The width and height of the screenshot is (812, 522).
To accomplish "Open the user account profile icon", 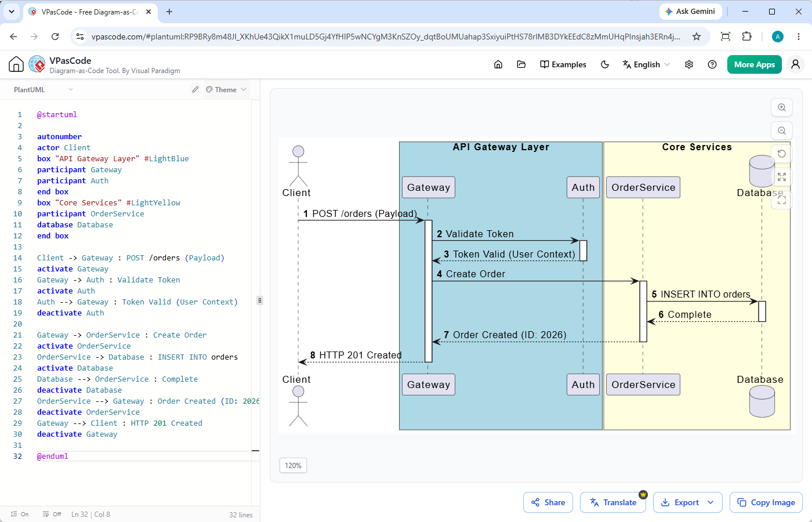I will pos(796,64).
